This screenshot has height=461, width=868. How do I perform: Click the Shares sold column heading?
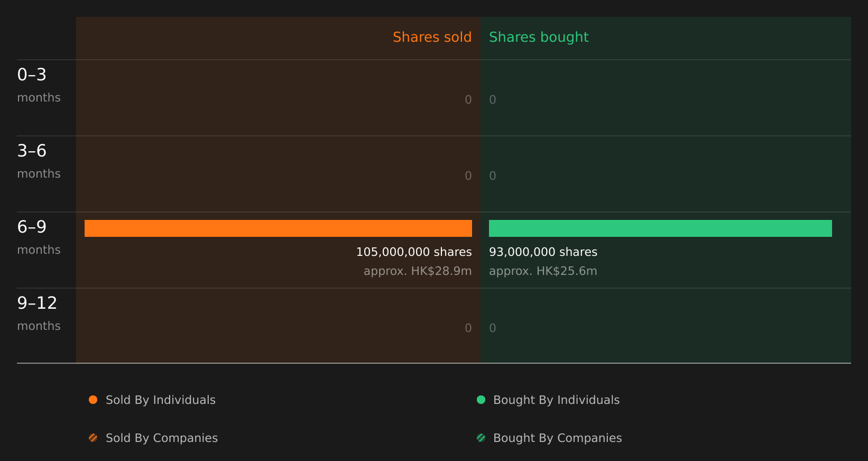tap(432, 37)
